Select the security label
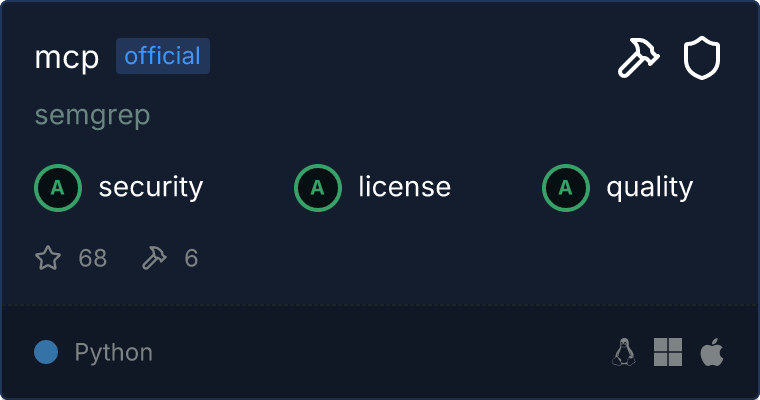 [x=151, y=187]
